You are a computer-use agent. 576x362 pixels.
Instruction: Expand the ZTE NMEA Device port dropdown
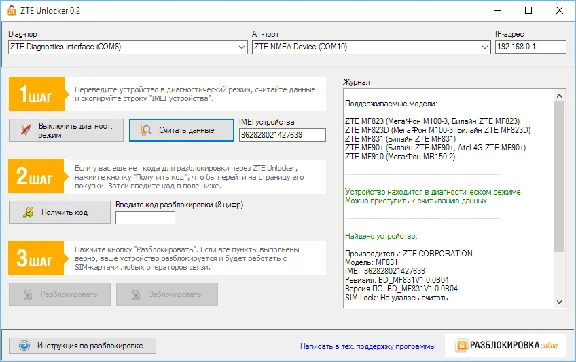485,47
